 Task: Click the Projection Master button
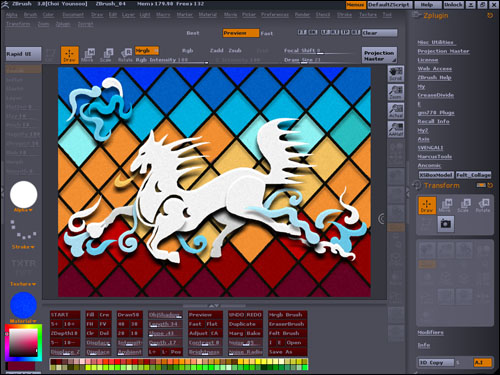click(x=379, y=55)
